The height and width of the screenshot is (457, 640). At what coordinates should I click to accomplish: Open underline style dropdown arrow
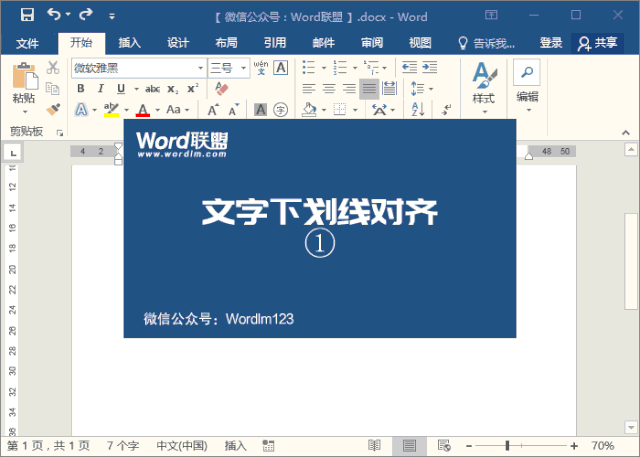[x=136, y=89]
